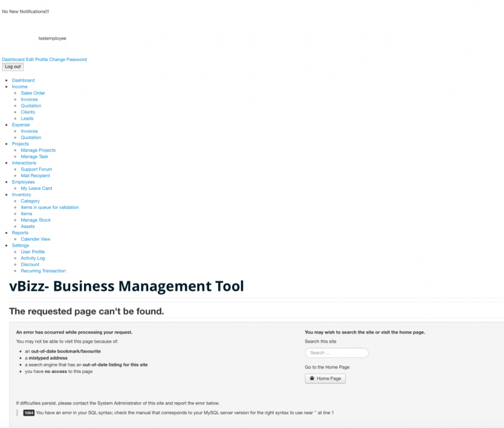Open Quotation under the Income section

(x=31, y=106)
